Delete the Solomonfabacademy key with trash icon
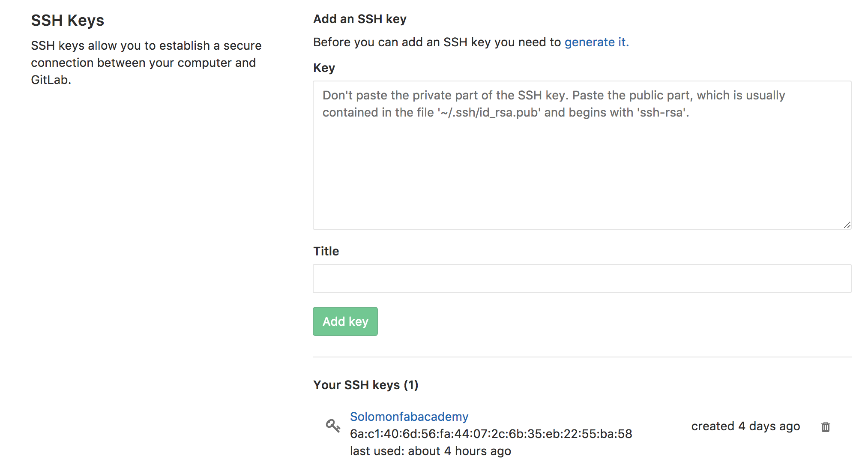 (825, 427)
